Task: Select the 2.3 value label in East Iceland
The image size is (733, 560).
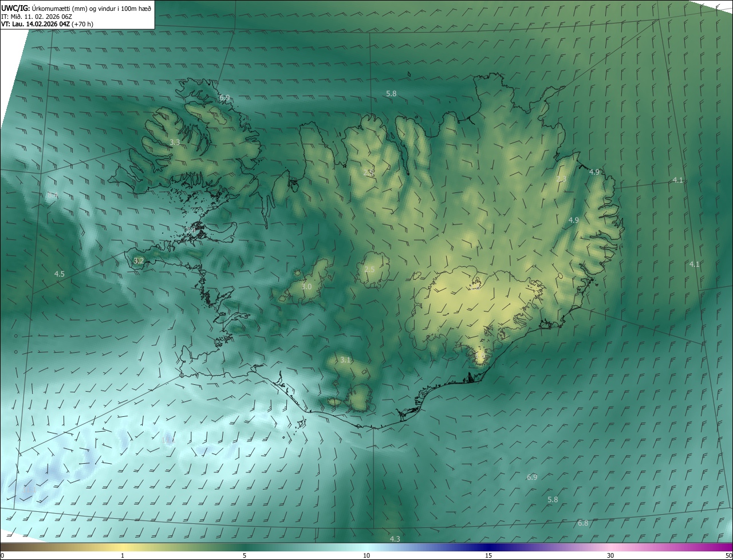Action: (x=561, y=179)
